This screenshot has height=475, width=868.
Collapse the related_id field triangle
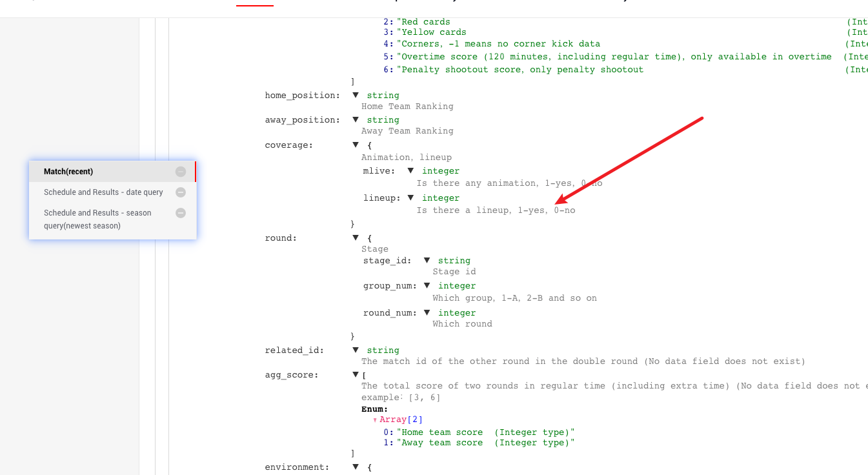click(x=356, y=350)
